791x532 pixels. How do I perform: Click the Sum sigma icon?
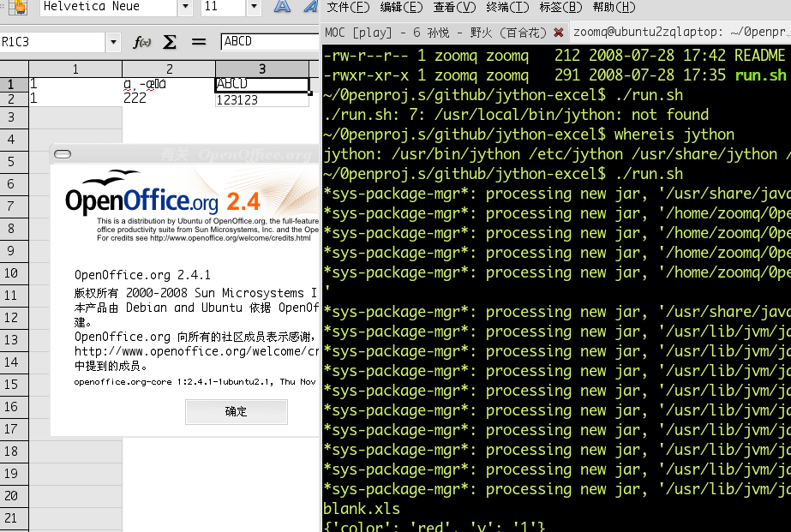pyautogui.click(x=170, y=42)
